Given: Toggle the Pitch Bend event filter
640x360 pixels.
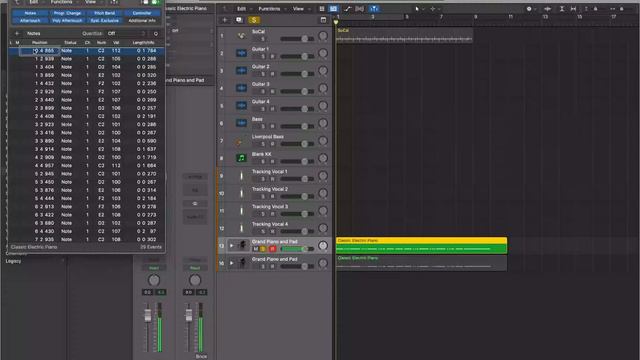Looking at the screenshot, I should pyautogui.click(x=104, y=13).
